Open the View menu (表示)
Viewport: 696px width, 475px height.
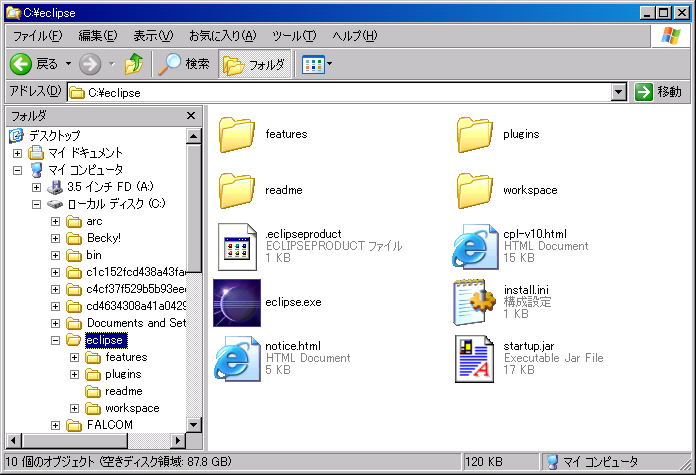[x=153, y=36]
